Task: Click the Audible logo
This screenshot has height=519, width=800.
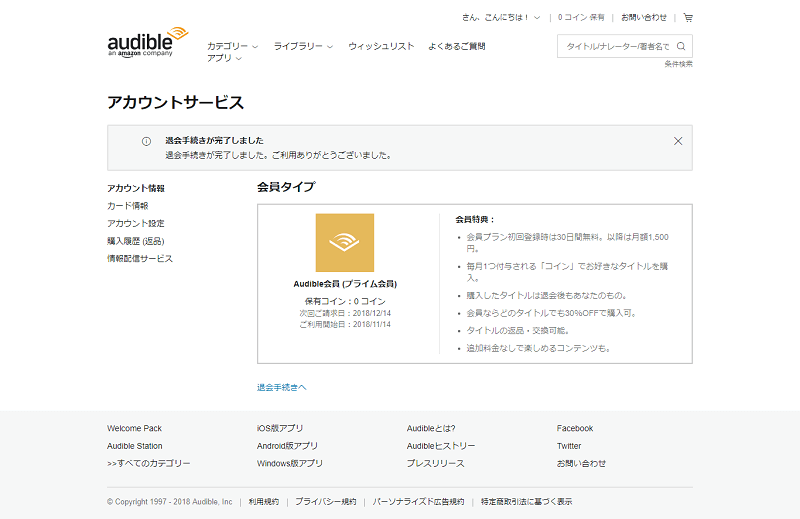Action: (148, 42)
